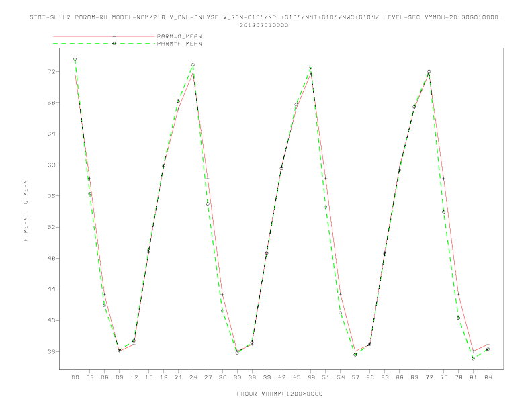
Task: Click x-axis forecast hour label 63
Action: click(385, 377)
